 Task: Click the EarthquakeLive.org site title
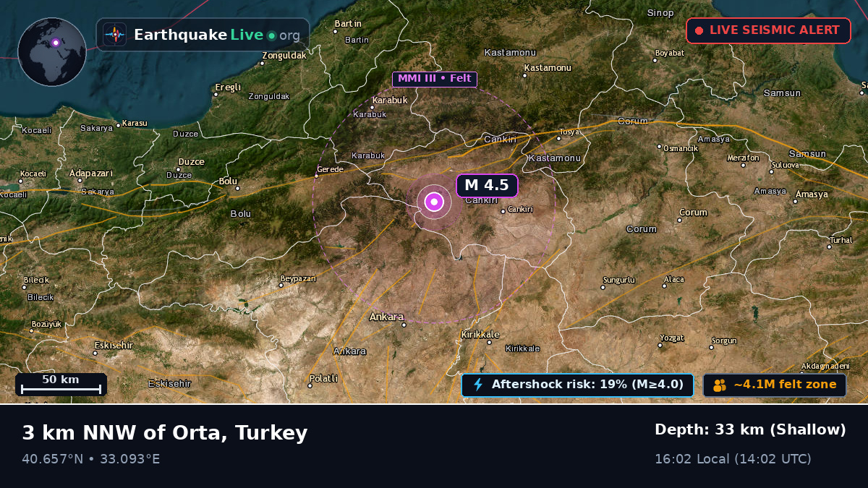(x=216, y=35)
